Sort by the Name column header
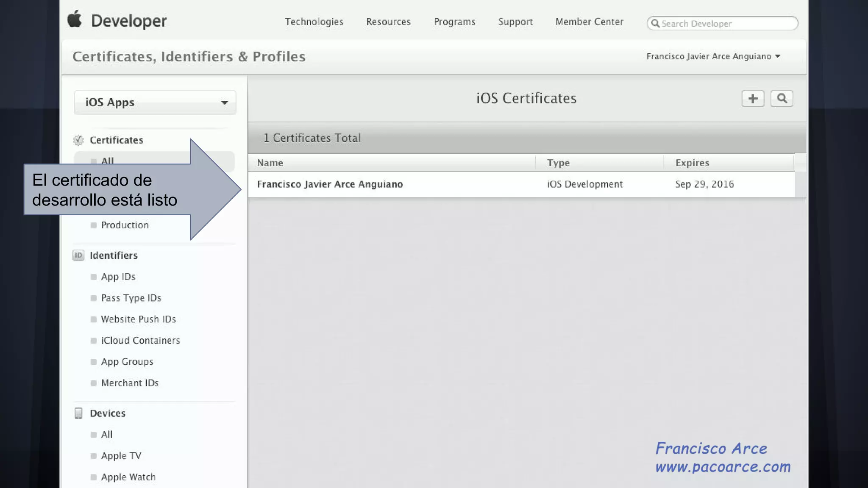 (392, 163)
